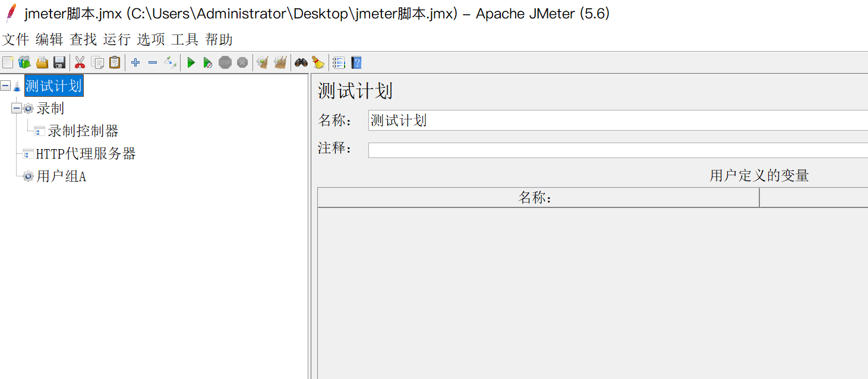Open the 选项 menu
868x379 pixels.
pyautogui.click(x=151, y=40)
